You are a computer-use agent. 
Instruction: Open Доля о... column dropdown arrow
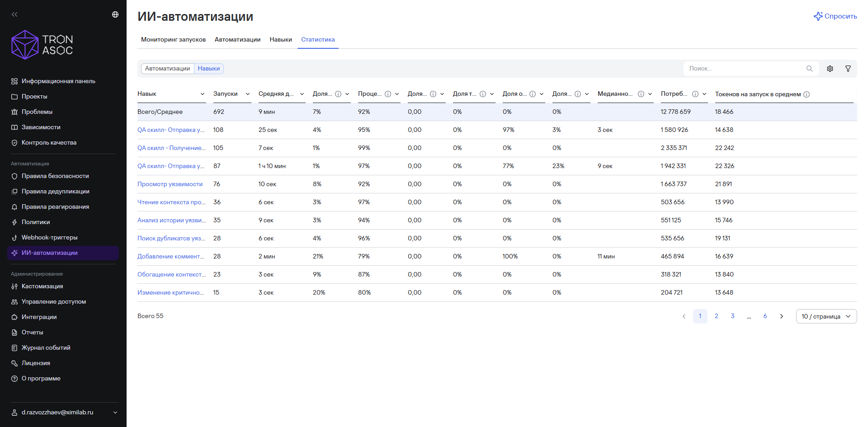[x=542, y=94]
